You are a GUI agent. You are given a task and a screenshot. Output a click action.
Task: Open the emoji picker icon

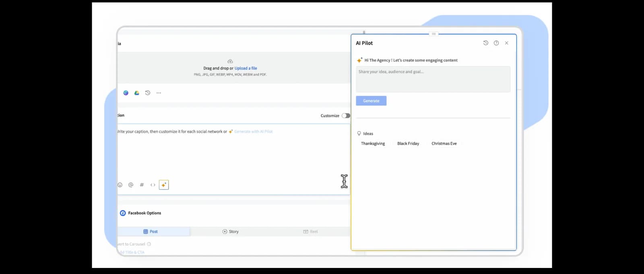(120, 185)
